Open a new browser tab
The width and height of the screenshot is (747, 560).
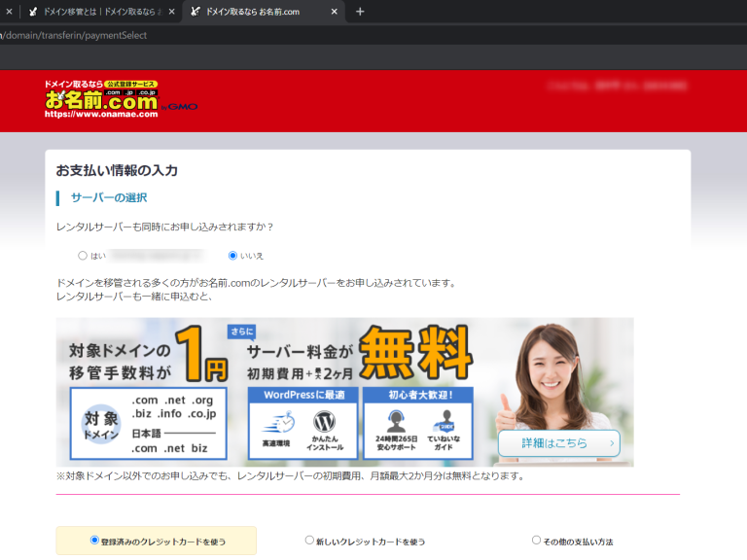360,12
